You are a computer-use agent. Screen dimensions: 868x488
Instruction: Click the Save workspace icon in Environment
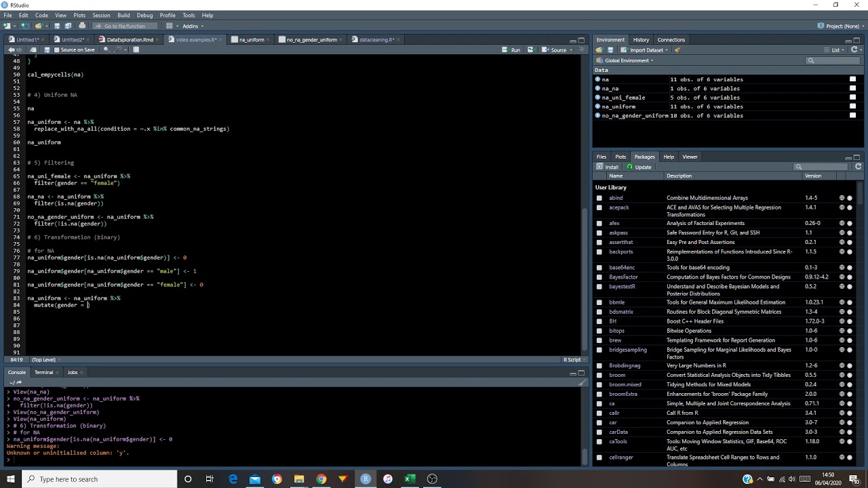click(610, 50)
